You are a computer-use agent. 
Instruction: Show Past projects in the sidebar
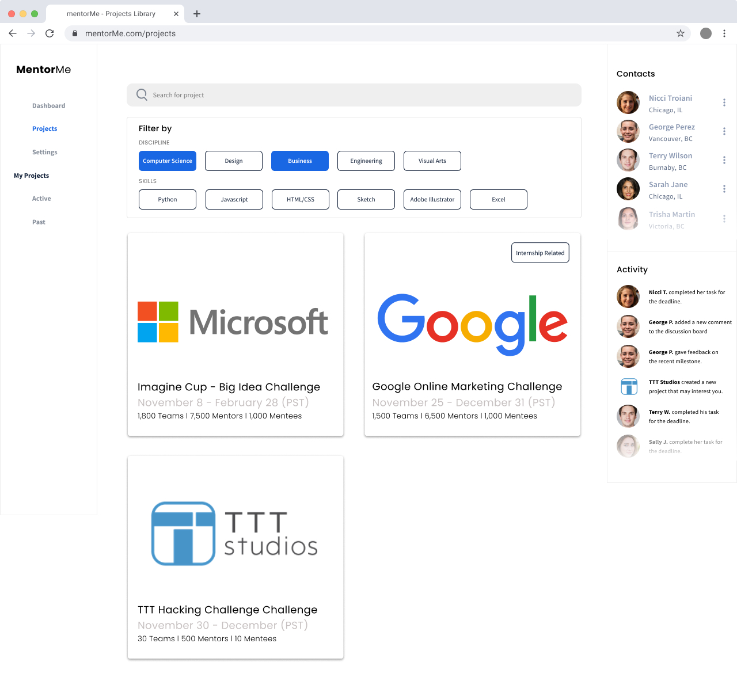pyautogui.click(x=39, y=222)
